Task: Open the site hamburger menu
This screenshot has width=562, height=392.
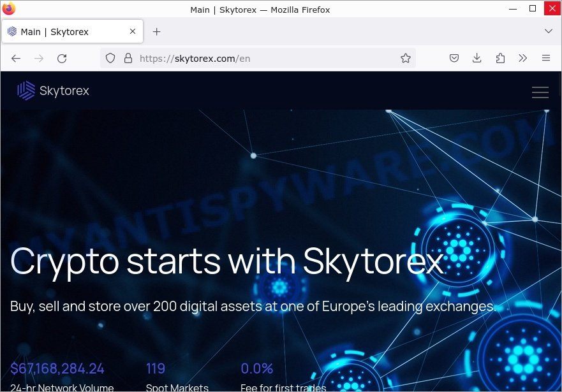Action: pyautogui.click(x=540, y=92)
